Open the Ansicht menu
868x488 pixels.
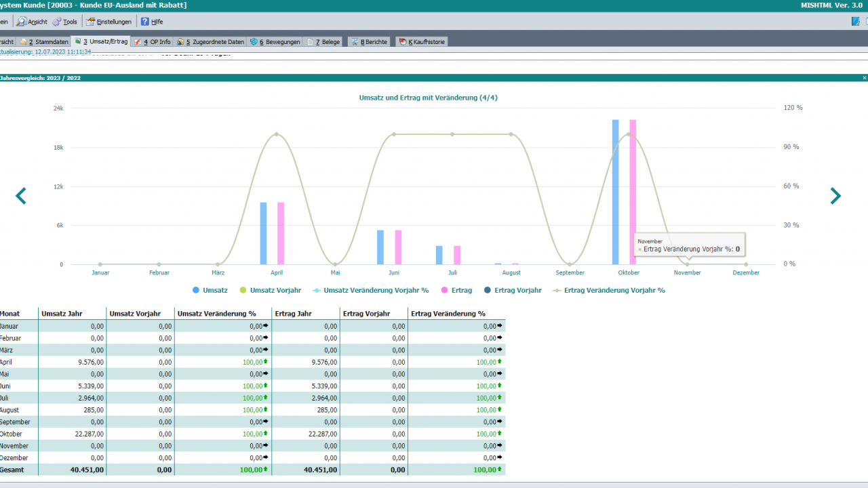[x=32, y=22]
